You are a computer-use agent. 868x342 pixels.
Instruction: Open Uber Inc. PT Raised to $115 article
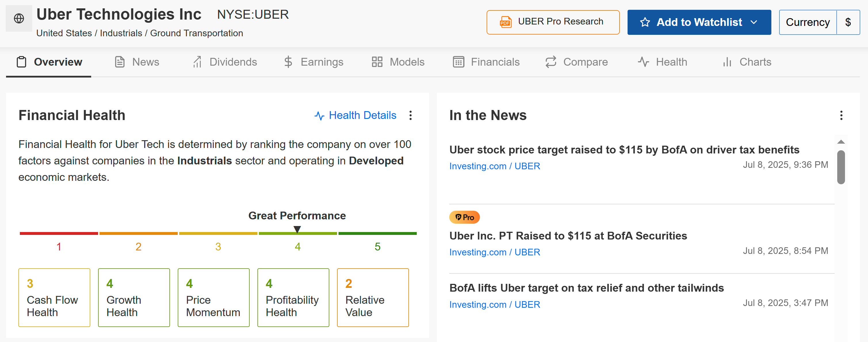pyautogui.click(x=568, y=236)
